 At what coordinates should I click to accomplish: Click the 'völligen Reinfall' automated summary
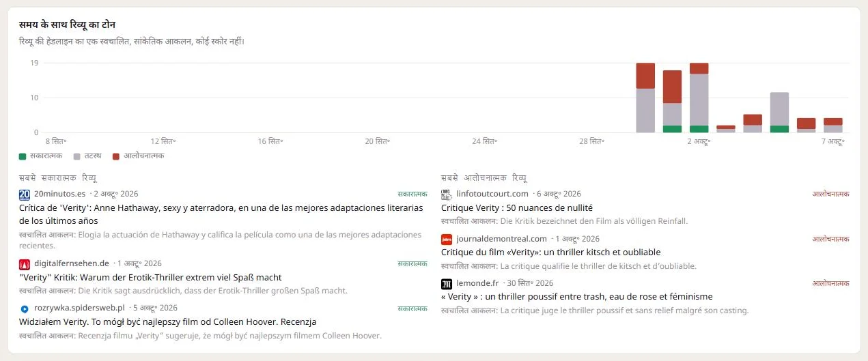(x=564, y=221)
